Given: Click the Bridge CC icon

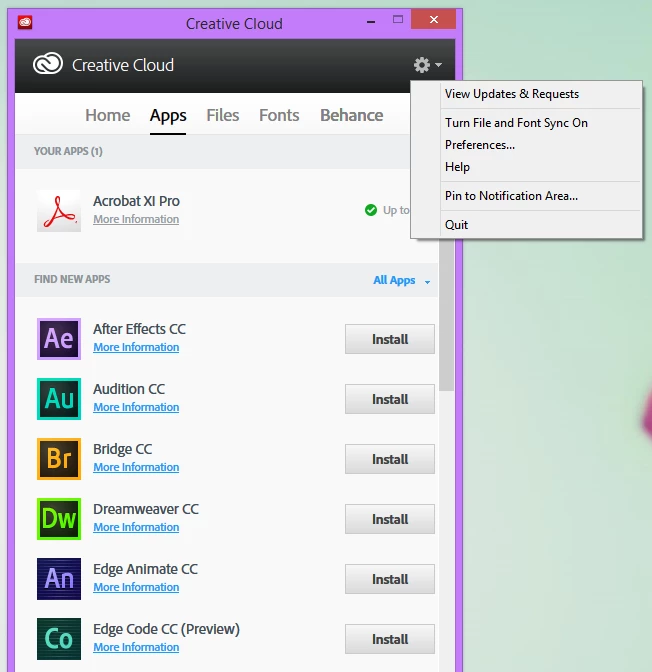Looking at the screenshot, I should point(59,459).
